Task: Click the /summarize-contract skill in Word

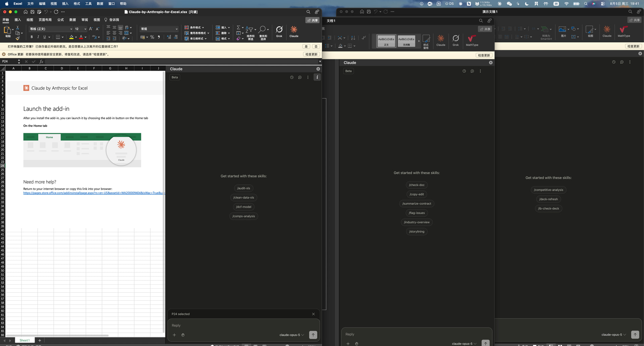Action: point(417,204)
